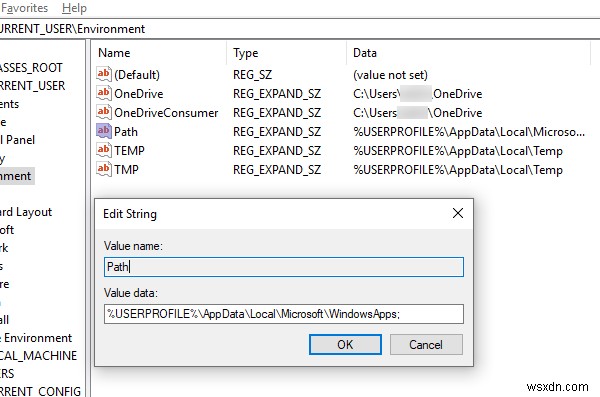Select the LOCAL_MACHINE tree key

tap(38, 356)
